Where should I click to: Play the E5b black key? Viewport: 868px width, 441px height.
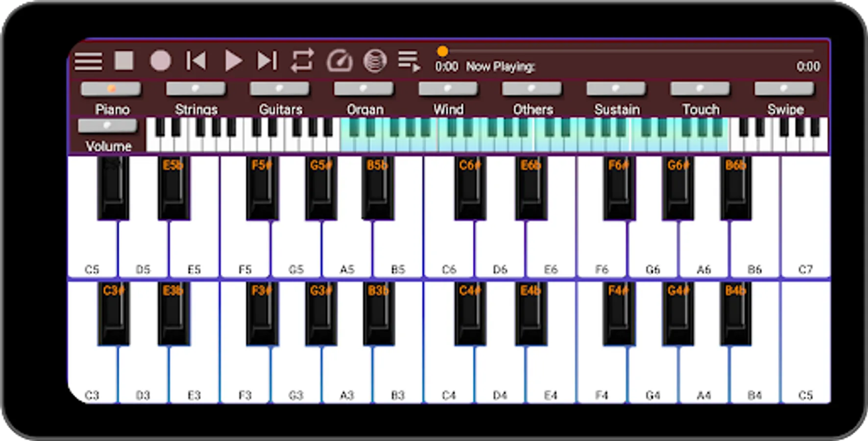coord(174,189)
